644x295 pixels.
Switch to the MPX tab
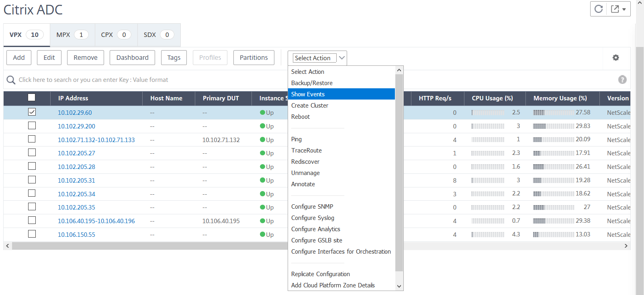click(72, 35)
